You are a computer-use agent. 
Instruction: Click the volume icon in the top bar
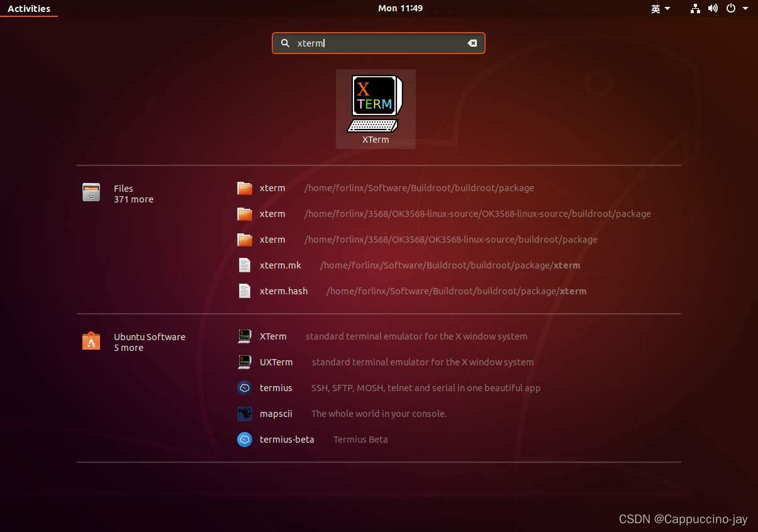(x=713, y=8)
